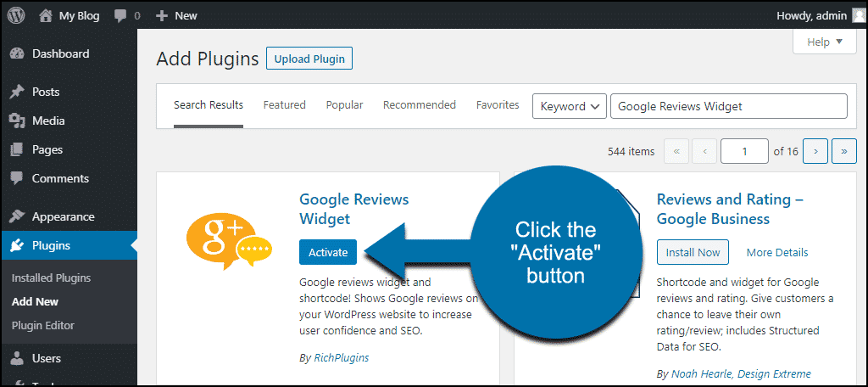This screenshot has height=387, width=868.
Task: Open the Google Reviews Widget title link
Action: tap(353, 209)
